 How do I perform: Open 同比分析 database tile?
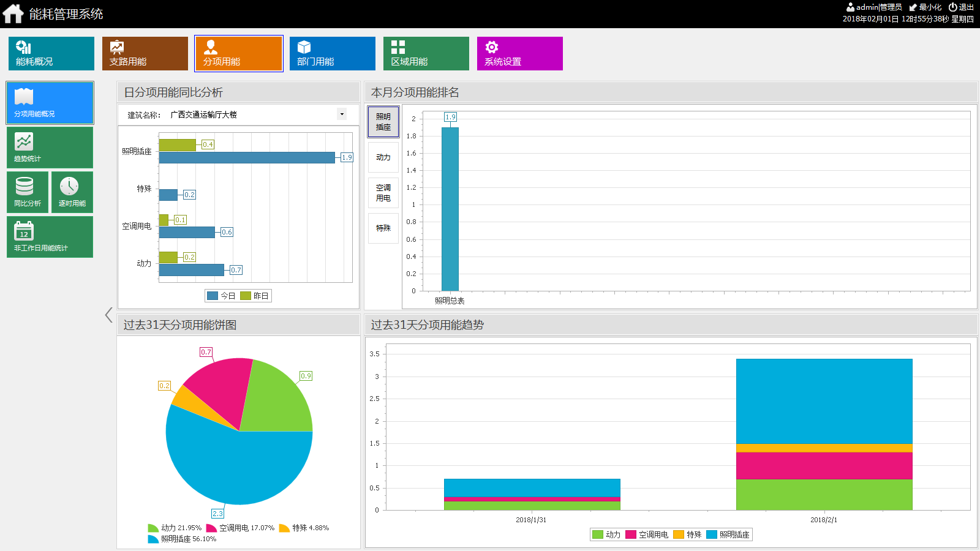28,192
